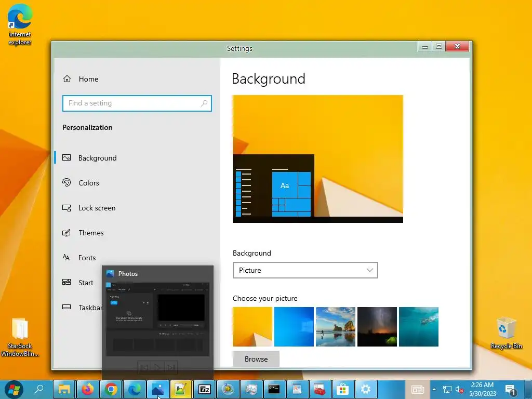Viewport: 532px width, 399px height.
Task: Go to Settings Home
Action: 81,79
